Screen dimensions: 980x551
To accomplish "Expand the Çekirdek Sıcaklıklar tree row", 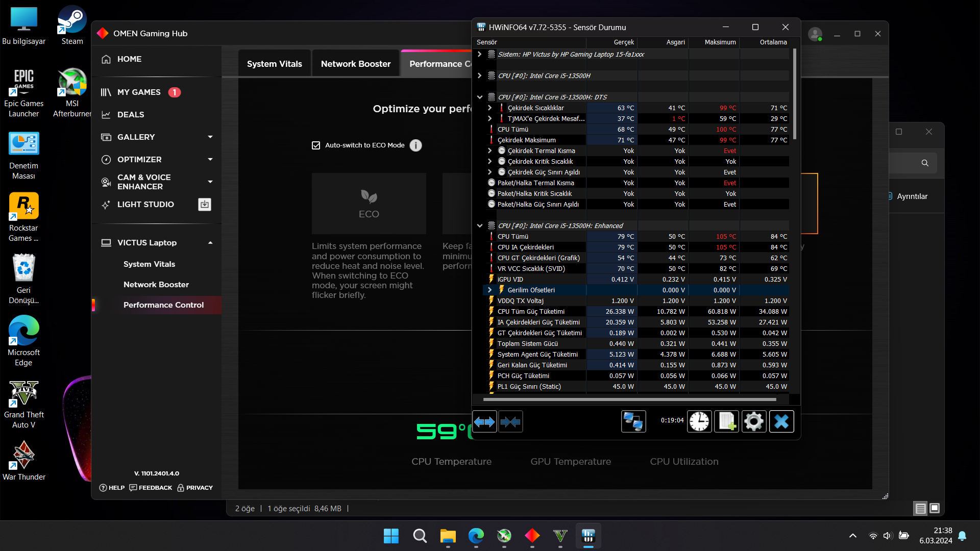I will coord(489,108).
